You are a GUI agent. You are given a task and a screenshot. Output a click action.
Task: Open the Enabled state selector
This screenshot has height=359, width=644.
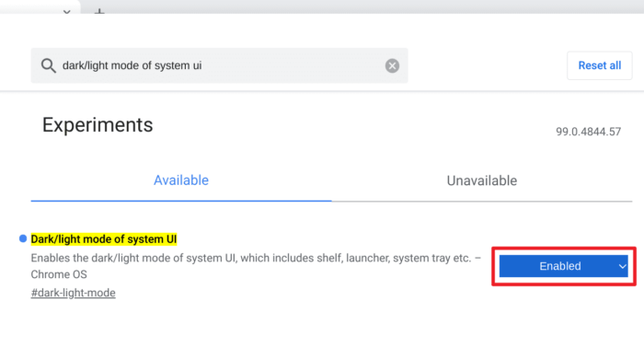coord(563,266)
